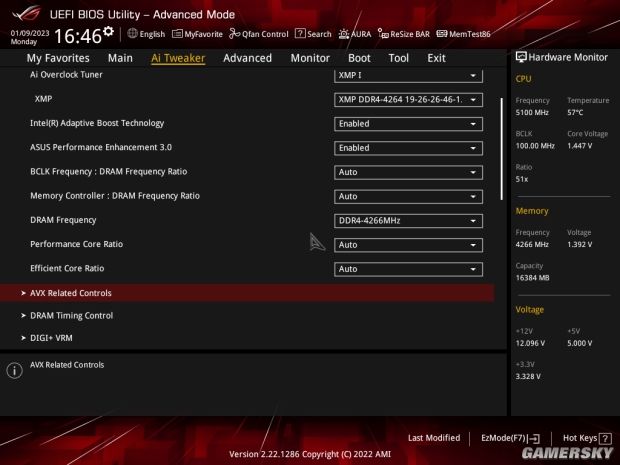Click memory capacity 16384 MB value
This screenshot has height=465, width=620.
point(533,278)
